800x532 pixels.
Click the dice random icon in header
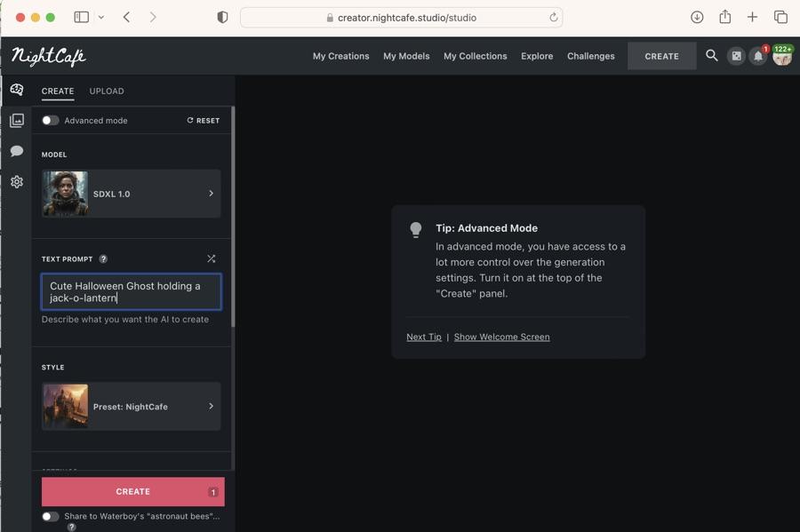click(736, 56)
